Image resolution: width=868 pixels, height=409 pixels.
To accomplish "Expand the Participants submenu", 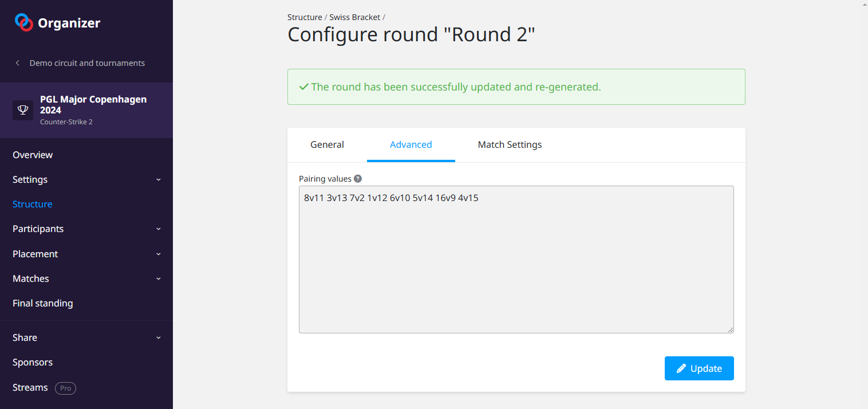I will 159,229.
